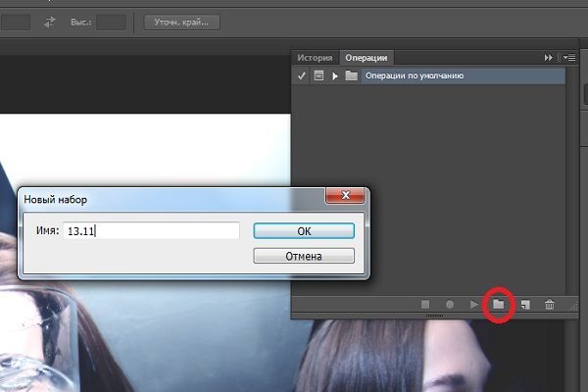Expand the Операции по умолчанию set arrow
588x392 pixels.
pos(335,75)
